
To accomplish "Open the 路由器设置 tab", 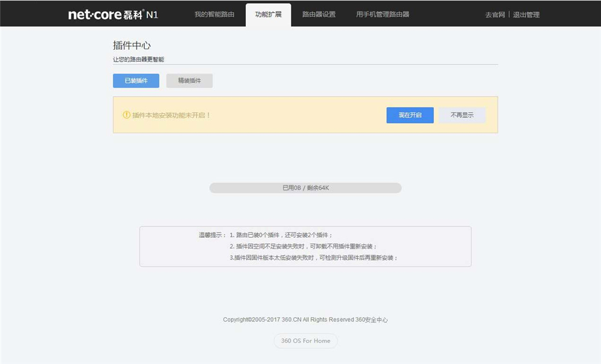I will pos(320,14).
